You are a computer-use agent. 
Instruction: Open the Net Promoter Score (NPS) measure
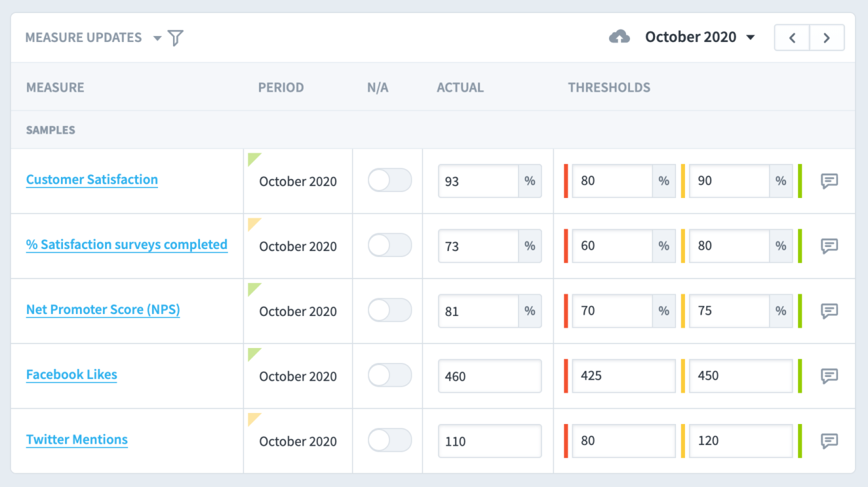click(x=102, y=309)
